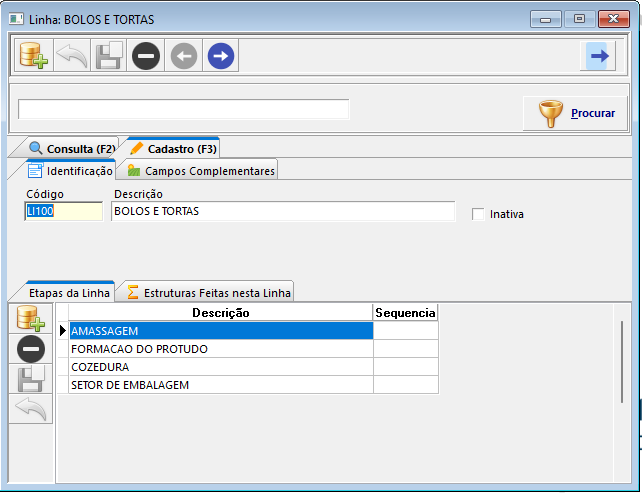Click the Procurar filter button
This screenshot has height=493, width=642.
point(575,113)
